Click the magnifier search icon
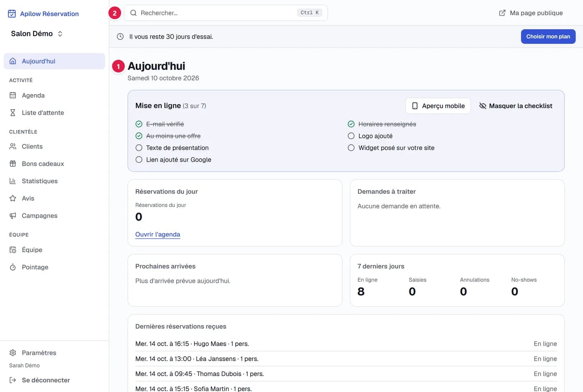Image resolution: width=583 pixels, height=392 pixels. tap(133, 13)
